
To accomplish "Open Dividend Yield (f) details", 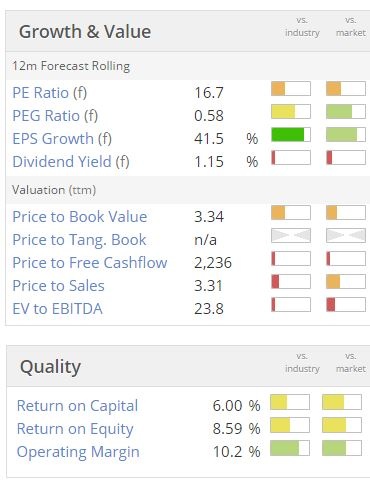I will point(71,162).
